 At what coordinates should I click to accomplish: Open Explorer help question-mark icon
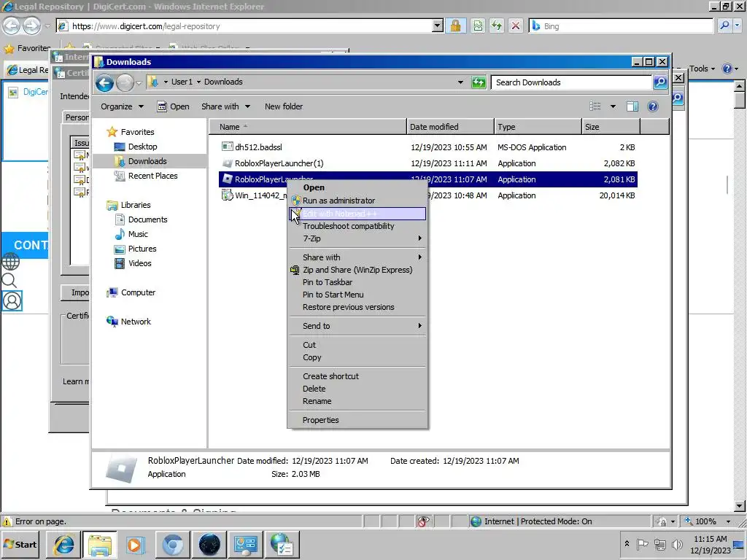tap(653, 106)
